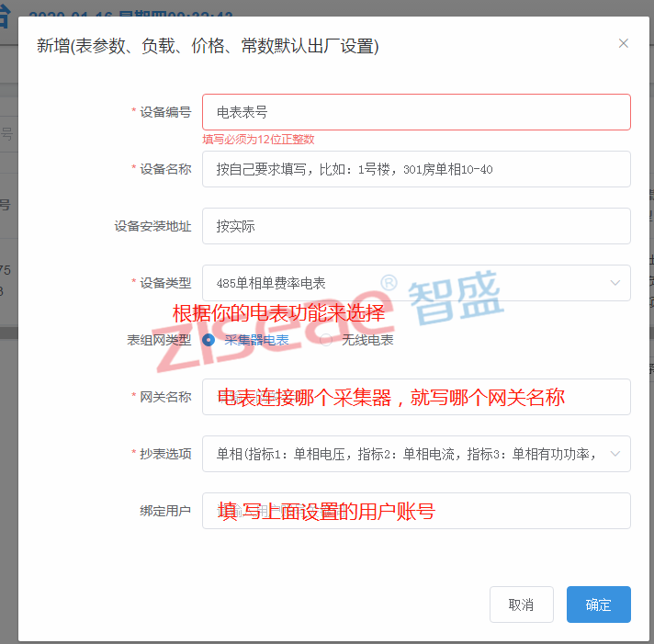Close the 新增 dialog with the X icon

[624, 43]
